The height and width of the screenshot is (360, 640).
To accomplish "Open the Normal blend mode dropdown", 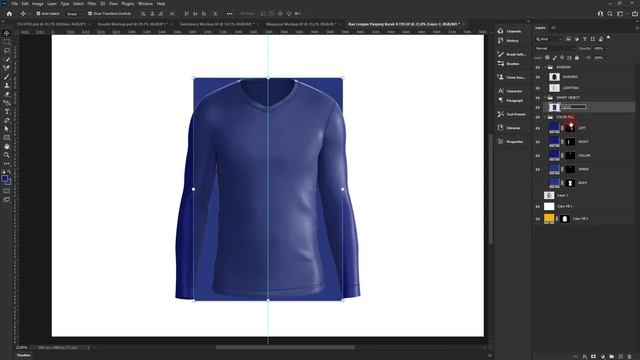I will 555,49.
